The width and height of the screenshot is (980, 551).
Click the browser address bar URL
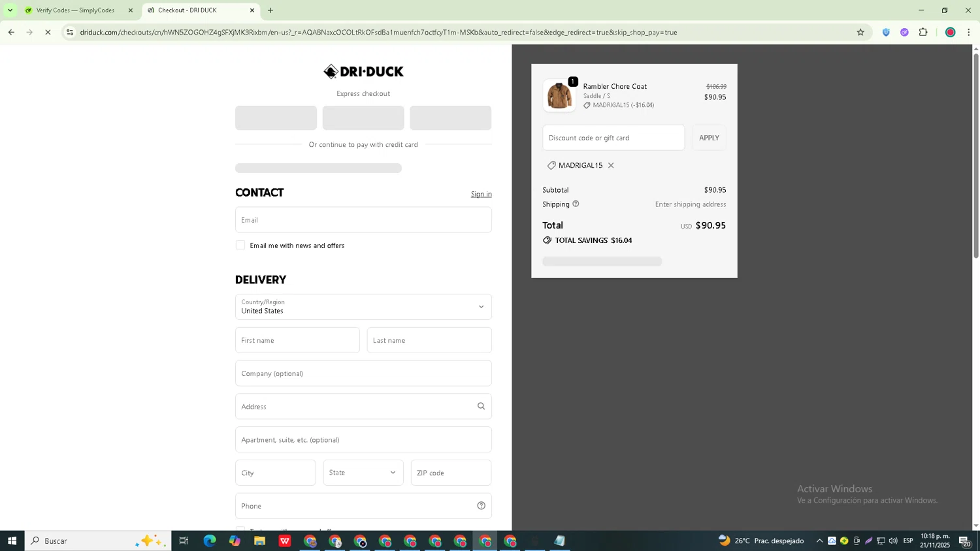(378, 32)
